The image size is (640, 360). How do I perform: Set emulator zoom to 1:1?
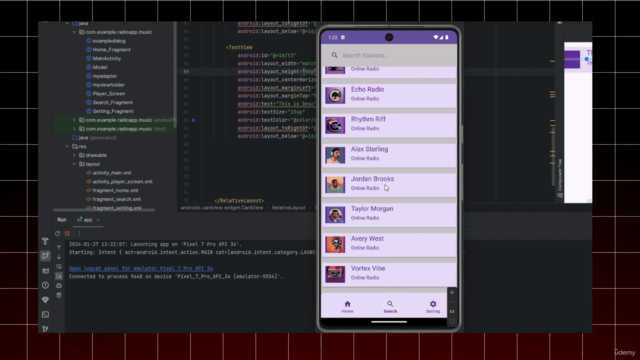click(452, 311)
